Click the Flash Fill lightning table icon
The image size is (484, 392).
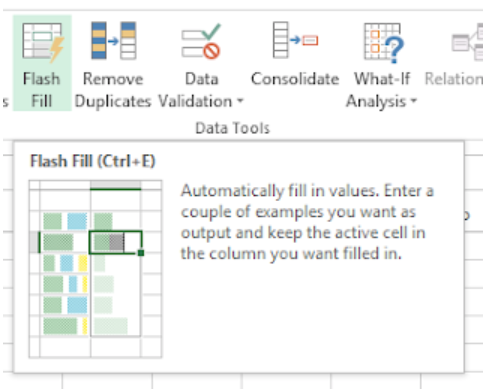click(x=43, y=42)
